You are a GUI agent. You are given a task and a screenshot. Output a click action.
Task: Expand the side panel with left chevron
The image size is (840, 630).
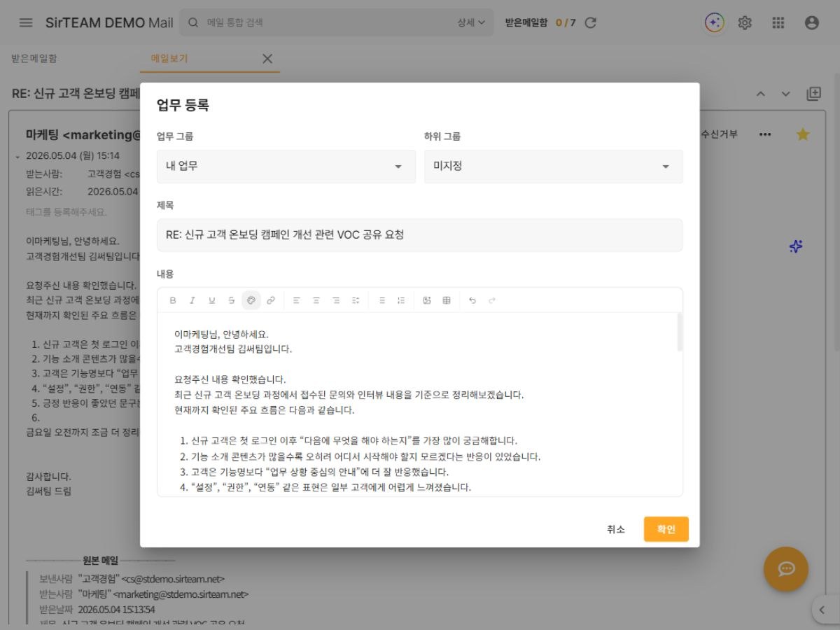tap(824, 610)
